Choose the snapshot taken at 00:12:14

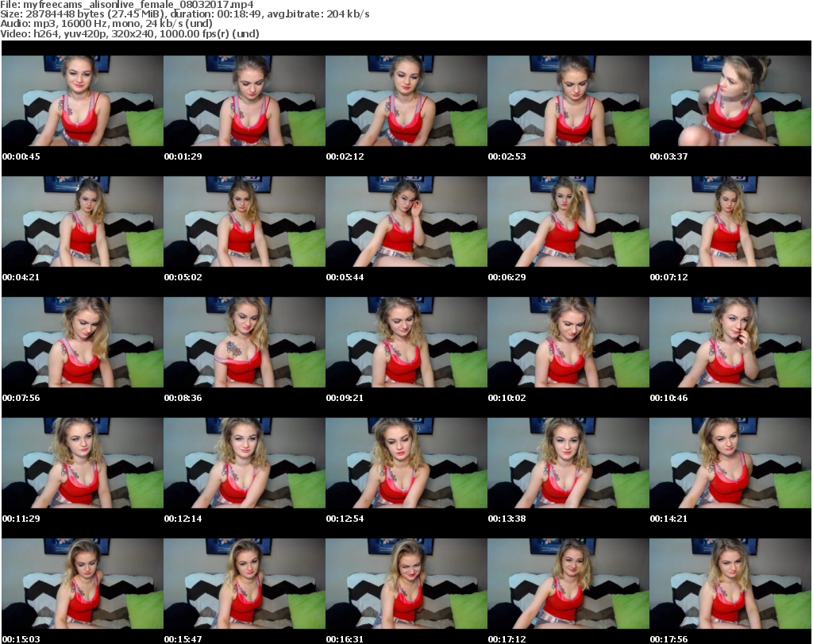pos(245,463)
